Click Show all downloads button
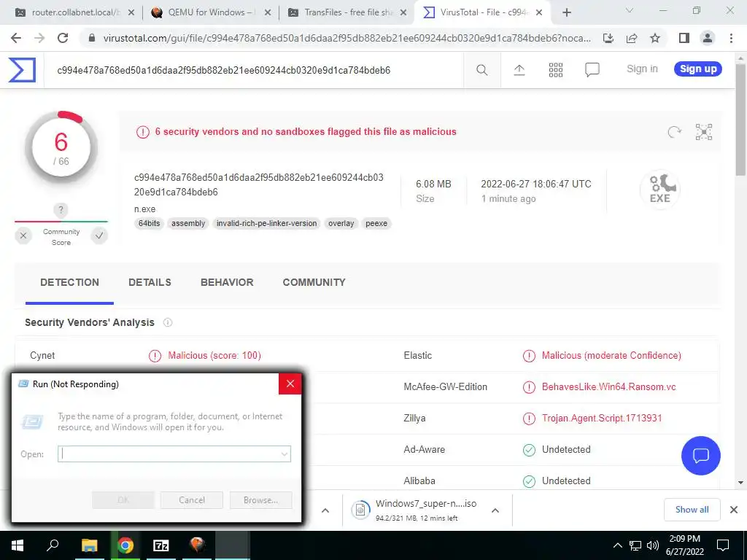747x560 pixels. pyautogui.click(x=692, y=510)
